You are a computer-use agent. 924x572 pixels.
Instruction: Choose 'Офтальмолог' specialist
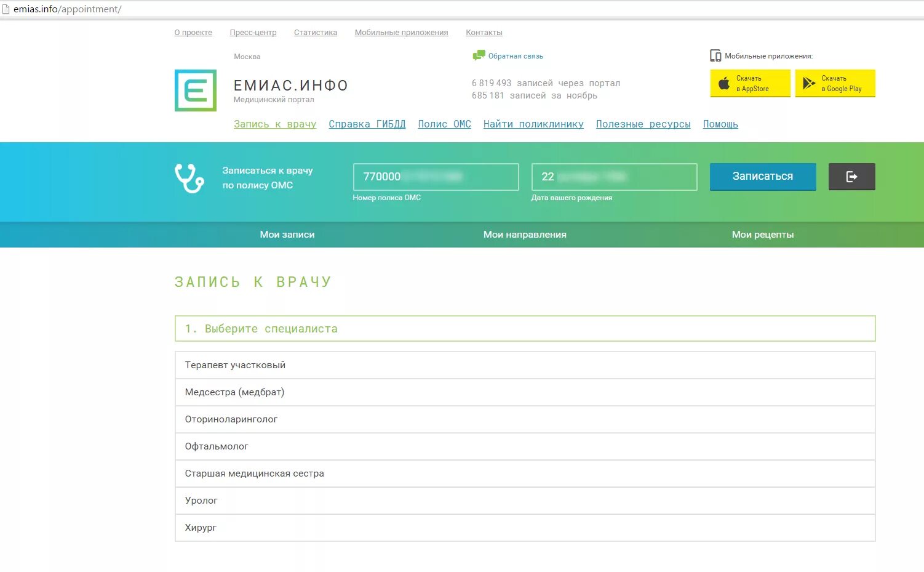[525, 446]
